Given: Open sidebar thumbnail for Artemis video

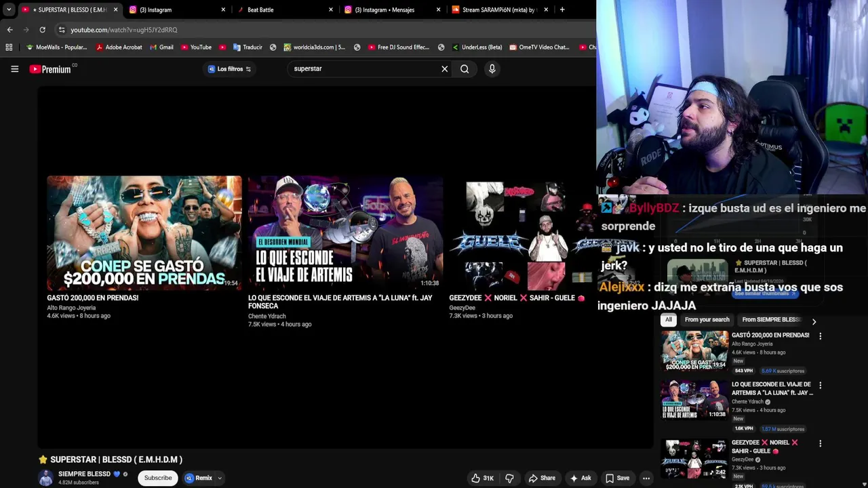Looking at the screenshot, I should [694, 400].
